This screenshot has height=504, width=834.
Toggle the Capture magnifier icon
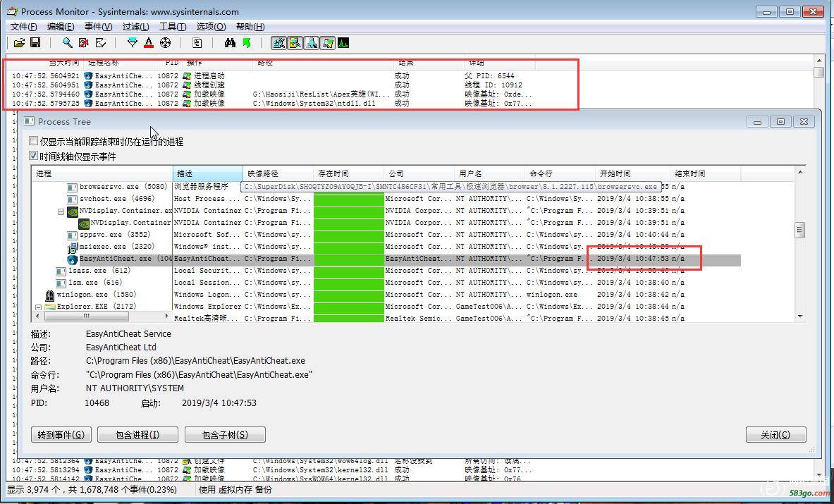(x=68, y=43)
